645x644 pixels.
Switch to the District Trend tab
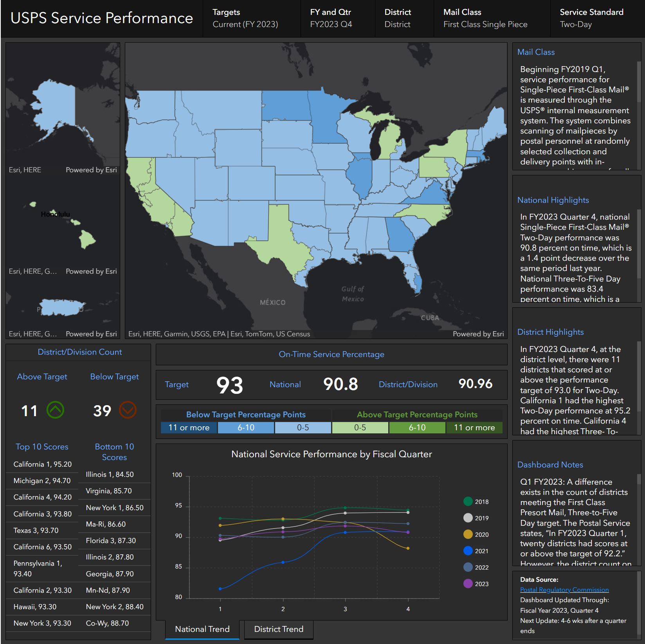(x=279, y=629)
